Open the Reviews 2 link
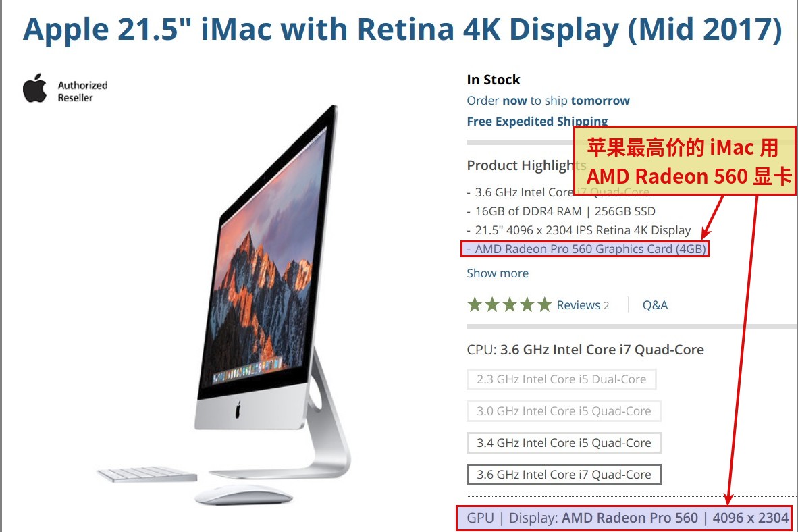Image resolution: width=798 pixels, height=532 pixels. pos(583,305)
